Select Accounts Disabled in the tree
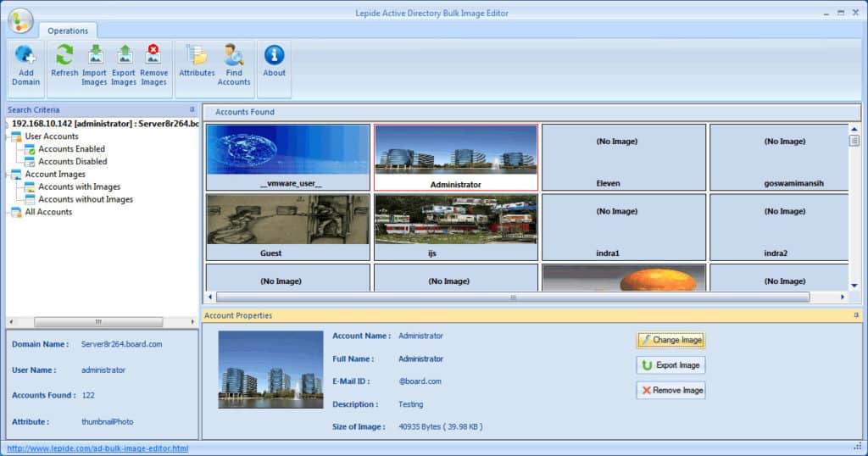 73,162
